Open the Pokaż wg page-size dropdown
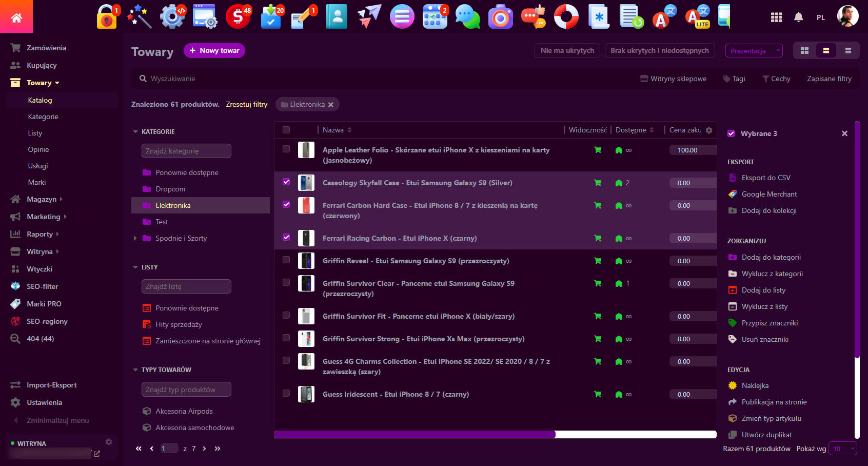 tap(842, 449)
